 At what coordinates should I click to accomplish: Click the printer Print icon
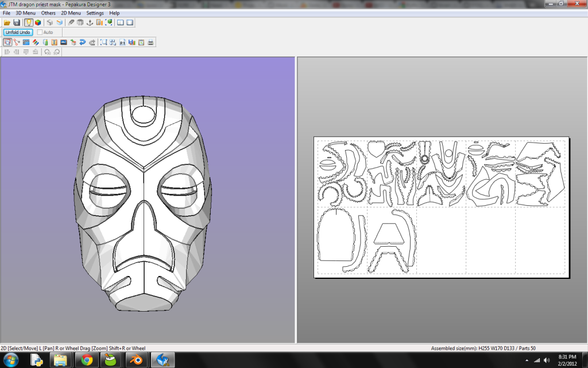coord(151,42)
